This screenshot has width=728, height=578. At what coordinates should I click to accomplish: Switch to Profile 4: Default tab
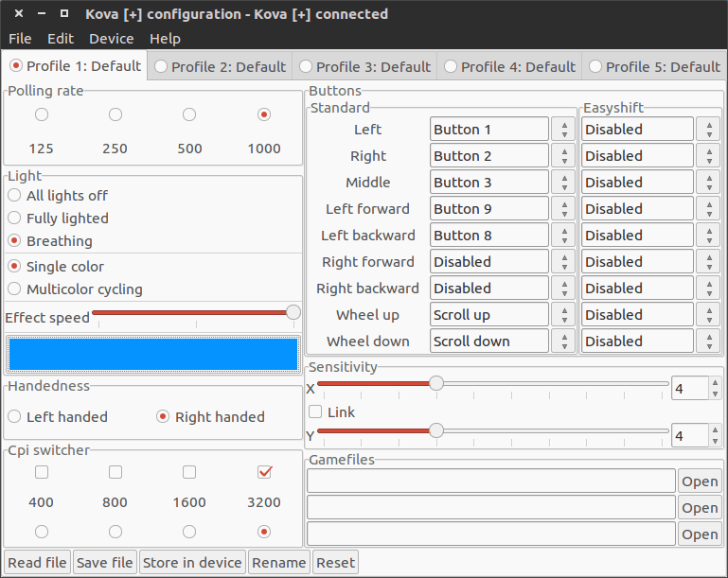tap(509, 67)
